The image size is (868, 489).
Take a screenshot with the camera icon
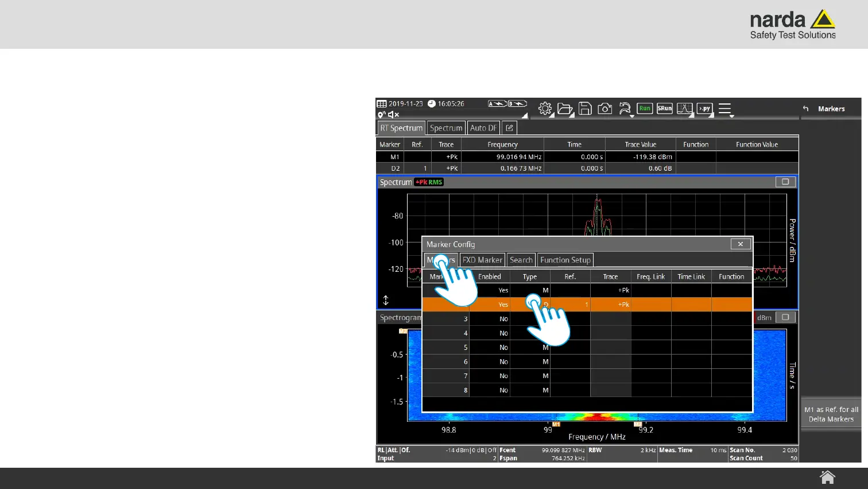click(x=604, y=109)
